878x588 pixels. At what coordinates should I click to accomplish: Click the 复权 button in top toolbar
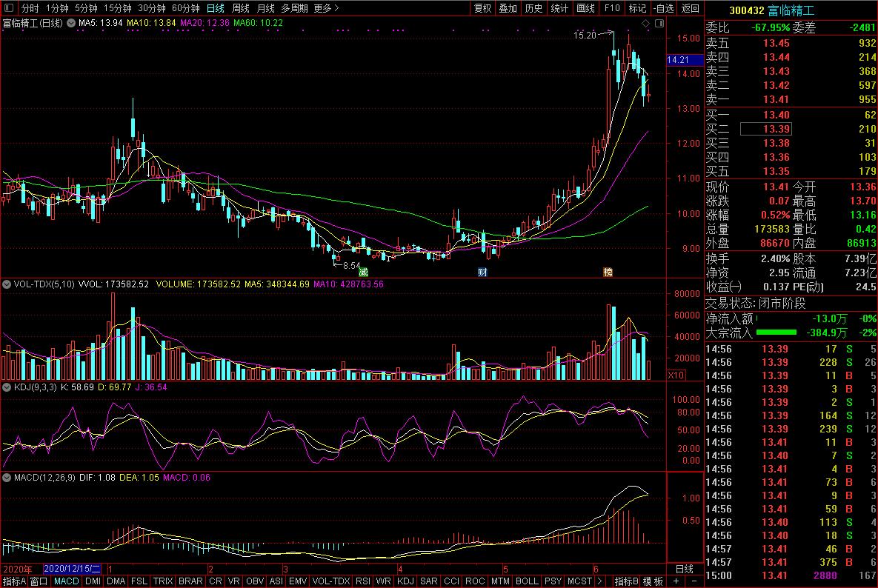(482, 8)
